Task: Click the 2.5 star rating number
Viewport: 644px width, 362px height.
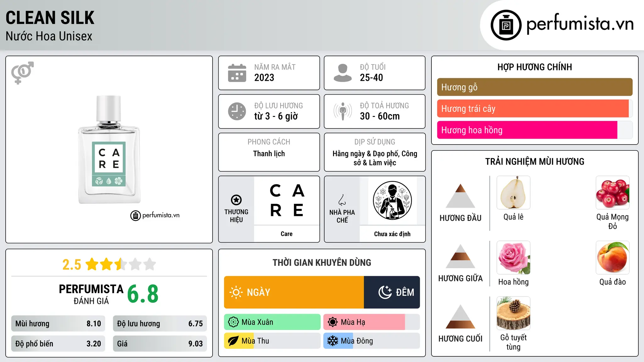Action: pyautogui.click(x=72, y=265)
